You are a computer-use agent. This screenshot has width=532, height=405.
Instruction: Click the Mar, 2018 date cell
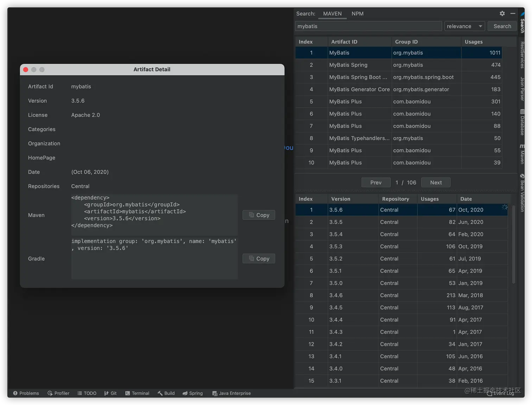pyautogui.click(x=482, y=295)
